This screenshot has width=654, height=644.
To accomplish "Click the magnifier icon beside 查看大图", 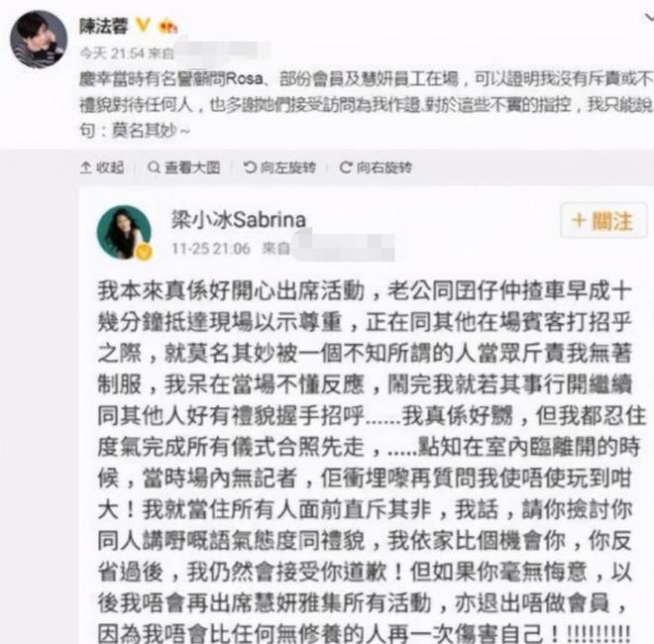I will pyautogui.click(x=154, y=167).
